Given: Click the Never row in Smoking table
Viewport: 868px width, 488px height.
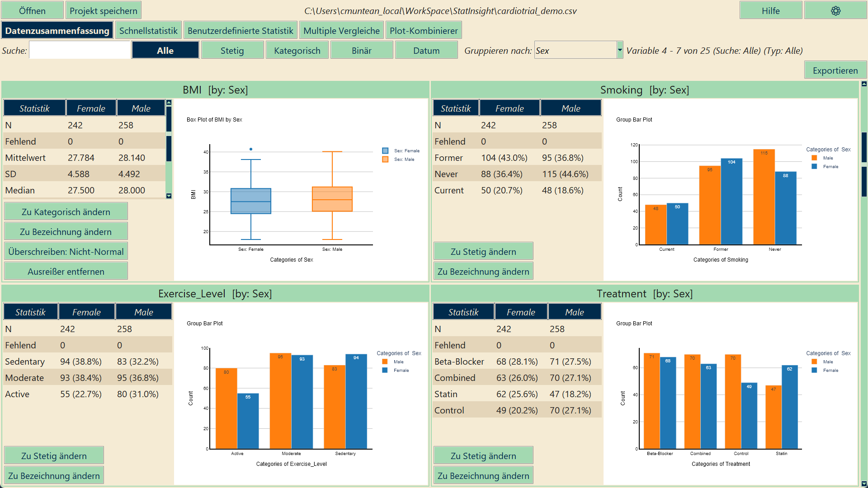Looking at the screenshot, I should click(517, 174).
